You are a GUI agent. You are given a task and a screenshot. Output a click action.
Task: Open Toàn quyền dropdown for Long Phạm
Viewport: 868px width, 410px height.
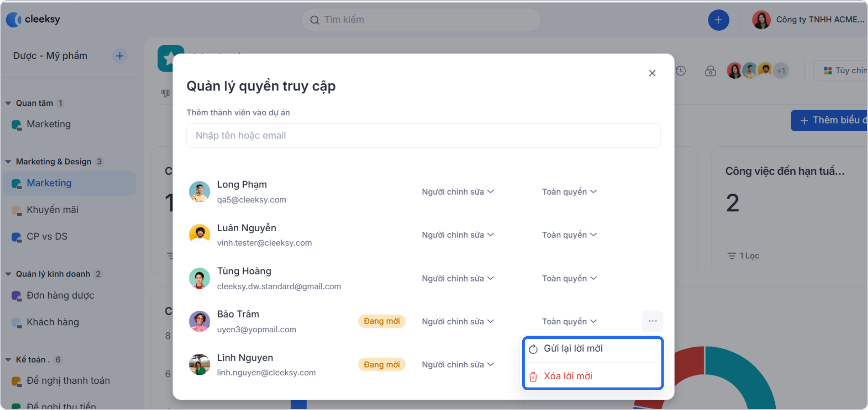tap(570, 192)
